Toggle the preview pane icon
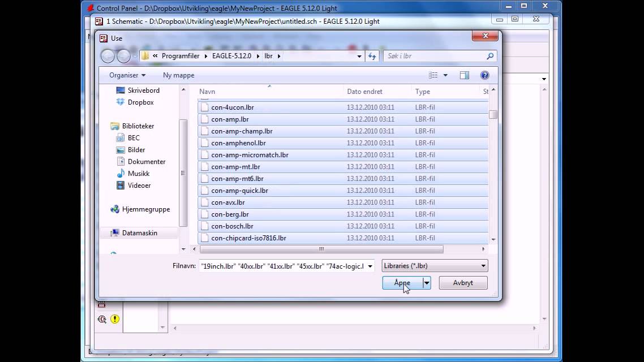The height and width of the screenshot is (362, 644). (465, 75)
